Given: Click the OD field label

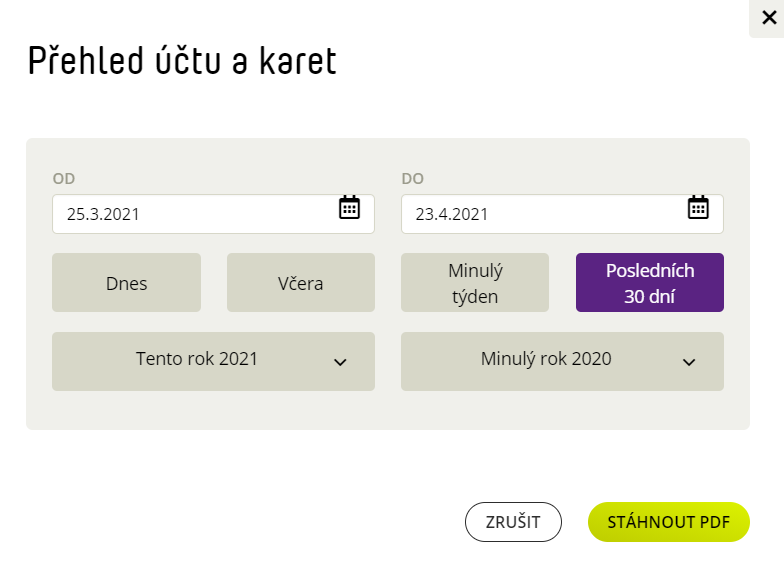Looking at the screenshot, I should (x=64, y=178).
